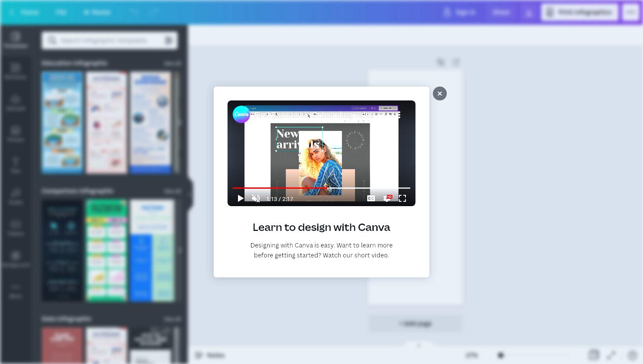Image resolution: width=643 pixels, height=364 pixels.
Task: See all Education infographic templates
Action: [x=172, y=63]
